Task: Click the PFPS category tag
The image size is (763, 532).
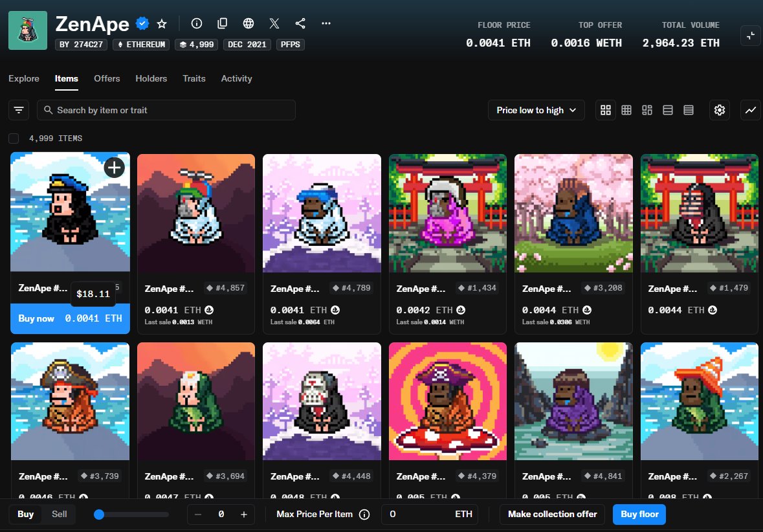Action: [x=291, y=44]
